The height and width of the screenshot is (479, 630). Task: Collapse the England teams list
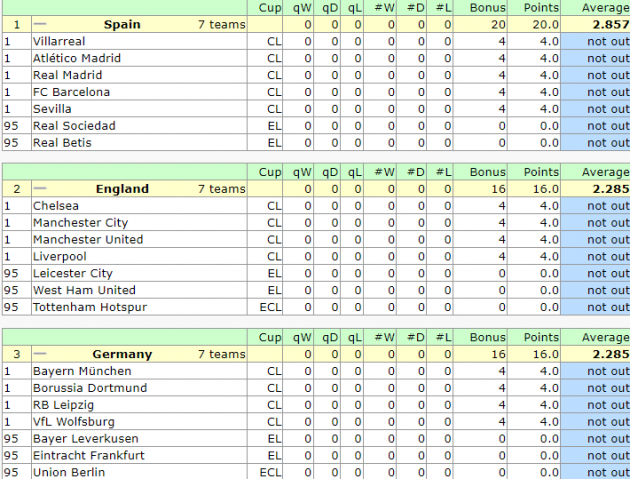tap(40, 189)
